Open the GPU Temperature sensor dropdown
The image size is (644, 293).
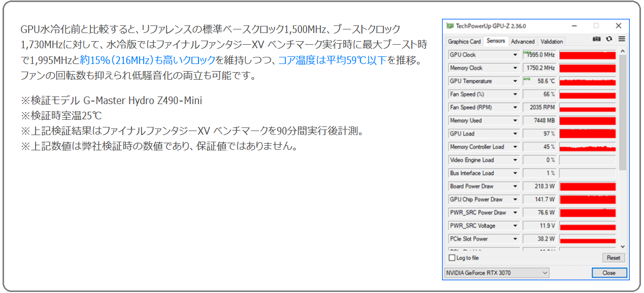(x=515, y=81)
